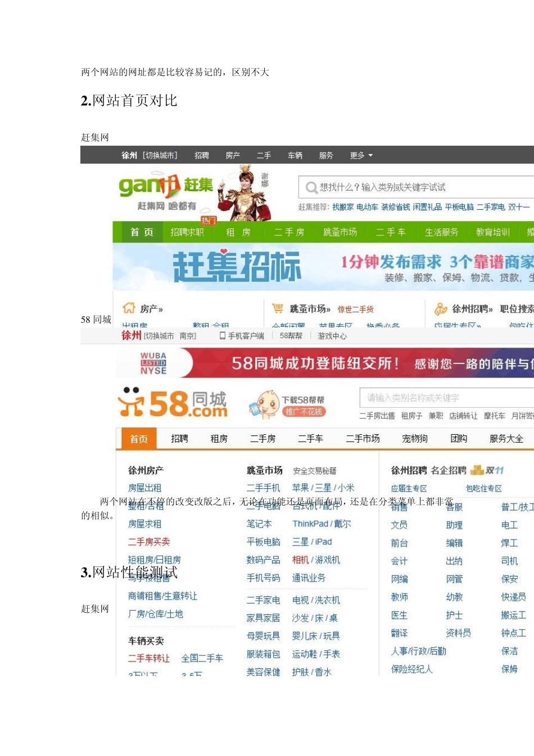
Task: Click the 应届生专区 link on 58同城
Action: [x=409, y=488]
